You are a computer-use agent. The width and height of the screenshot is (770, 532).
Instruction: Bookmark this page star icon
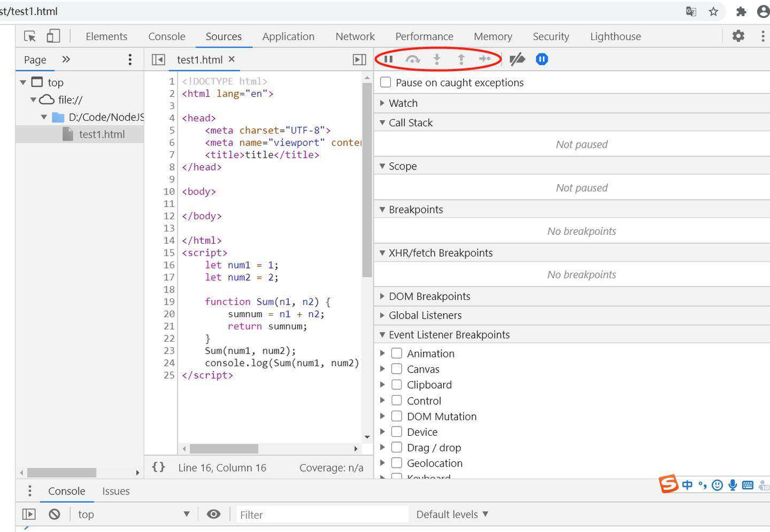pyautogui.click(x=713, y=12)
